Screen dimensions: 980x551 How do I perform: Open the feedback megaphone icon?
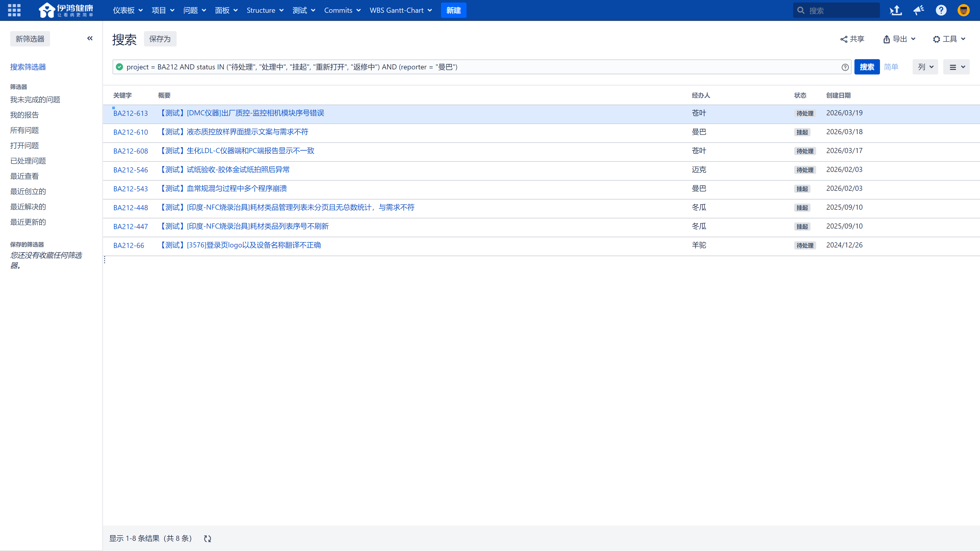coord(918,10)
